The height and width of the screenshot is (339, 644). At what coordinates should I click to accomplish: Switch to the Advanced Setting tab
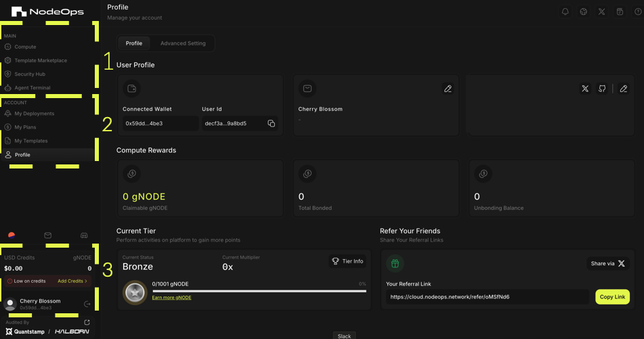[183, 43]
